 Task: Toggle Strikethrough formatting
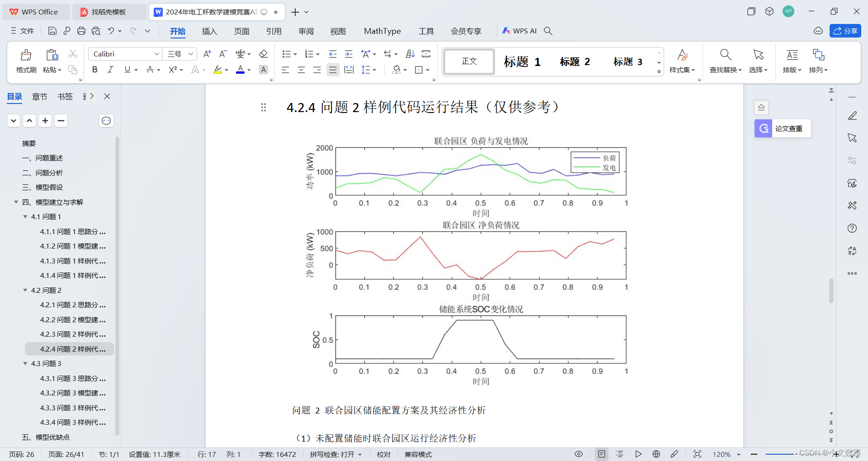point(150,70)
